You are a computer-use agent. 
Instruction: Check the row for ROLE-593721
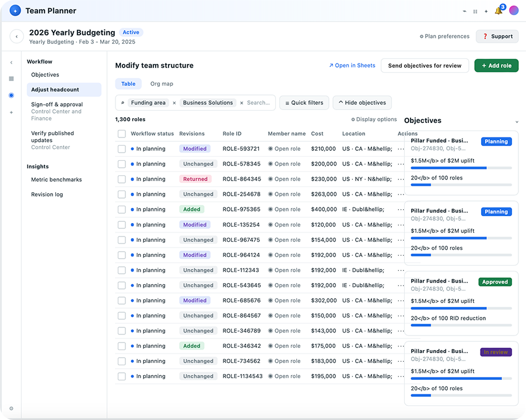pos(122,149)
